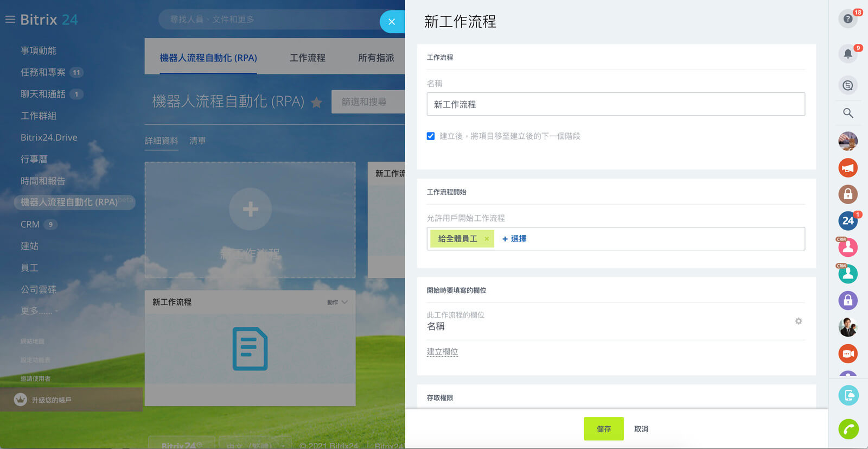The image size is (868, 449).
Task: Toggle 建立後移至下一個階段 checkbox
Action: click(431, 136)
